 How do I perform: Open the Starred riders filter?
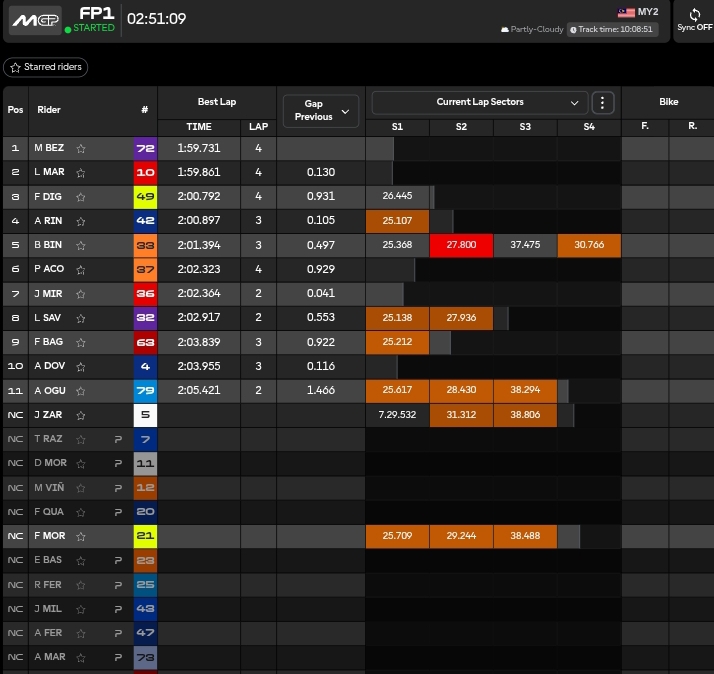[46, 67]
